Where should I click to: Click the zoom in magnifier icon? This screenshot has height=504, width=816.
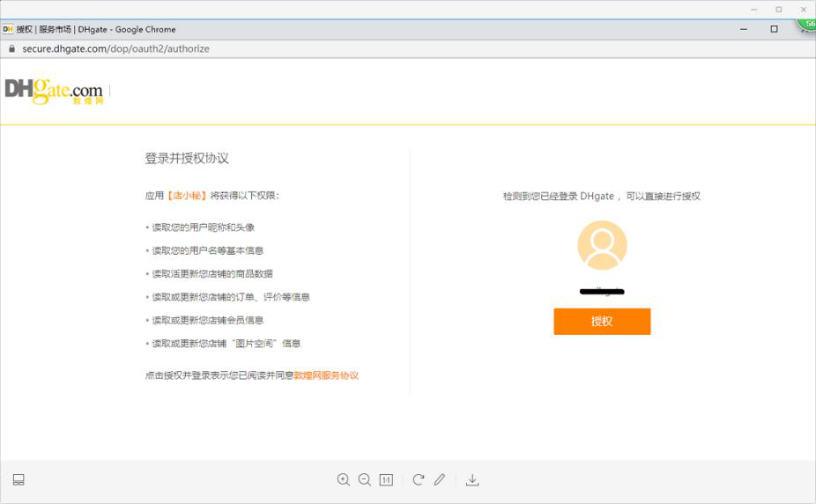(x=344, y=479)
